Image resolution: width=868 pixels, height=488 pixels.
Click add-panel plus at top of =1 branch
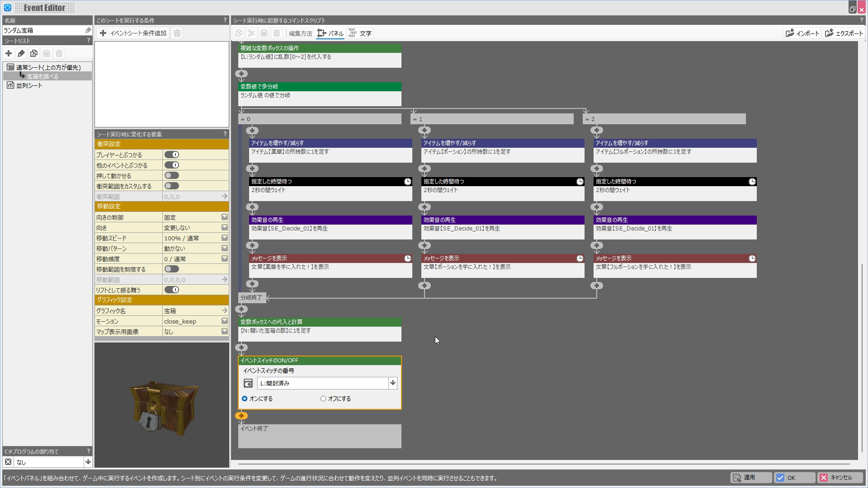[x=425, y=131]
